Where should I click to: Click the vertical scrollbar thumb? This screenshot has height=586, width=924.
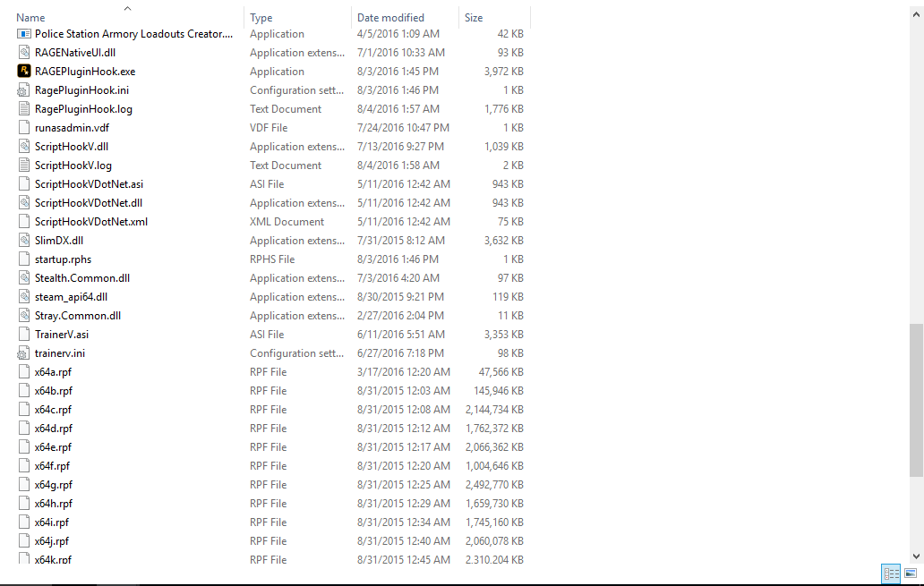coord(916,400)
